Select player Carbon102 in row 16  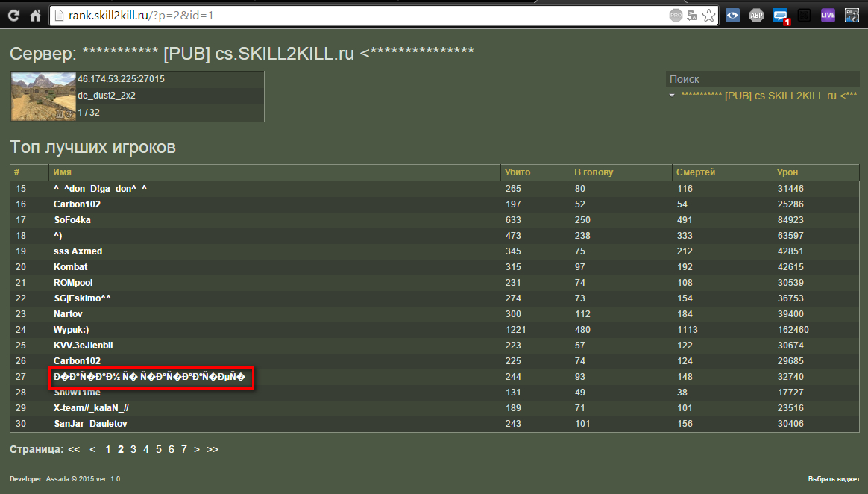(77, 204)
